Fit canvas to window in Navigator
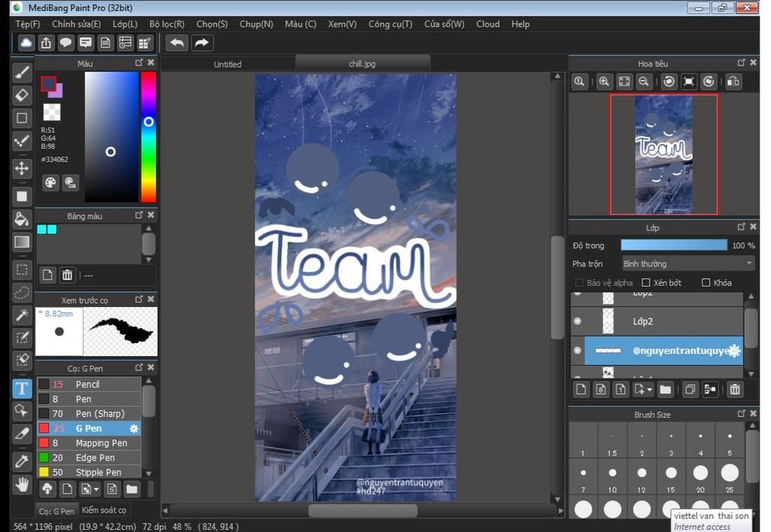The height and width of the screenshot is (532, 771). point(624,82)
